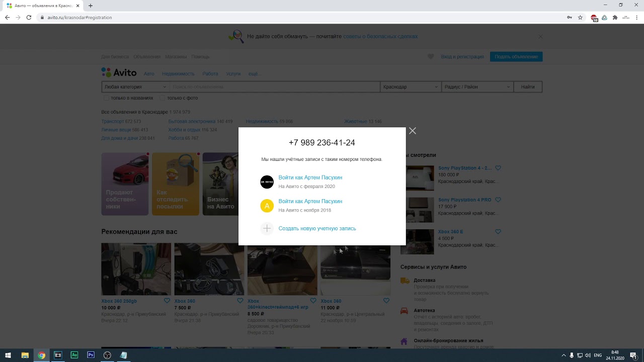Open the 'Любая категория' dropdown
The image size is (644, 362).
coord(135,87)
